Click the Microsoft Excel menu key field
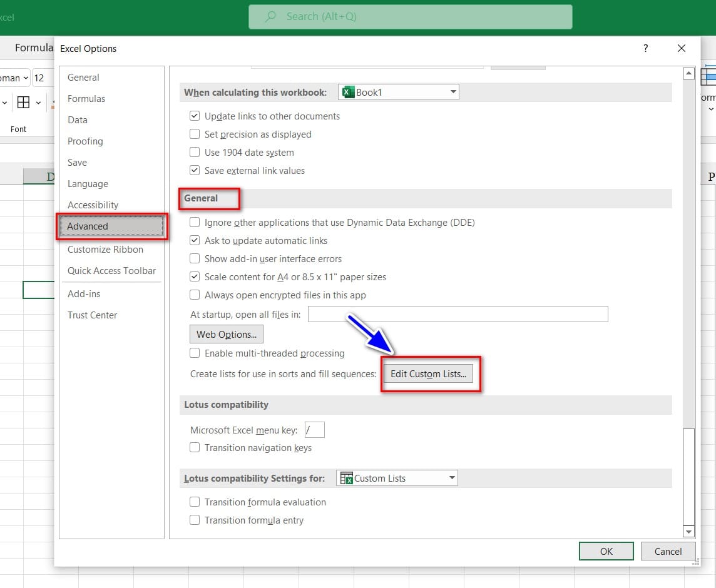This screenshot has width=716, height=588. pyautogui.click(x=315, y=430)
